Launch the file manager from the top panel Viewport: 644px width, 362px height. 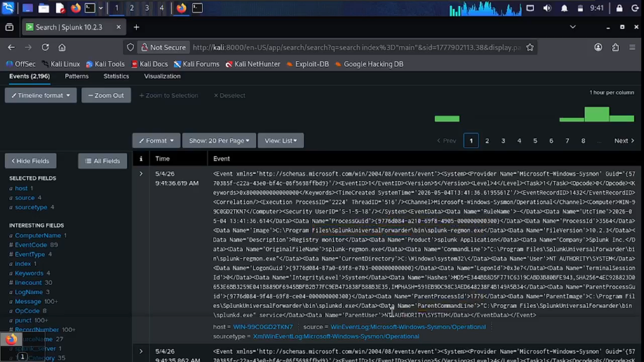(x=44, y=8)
